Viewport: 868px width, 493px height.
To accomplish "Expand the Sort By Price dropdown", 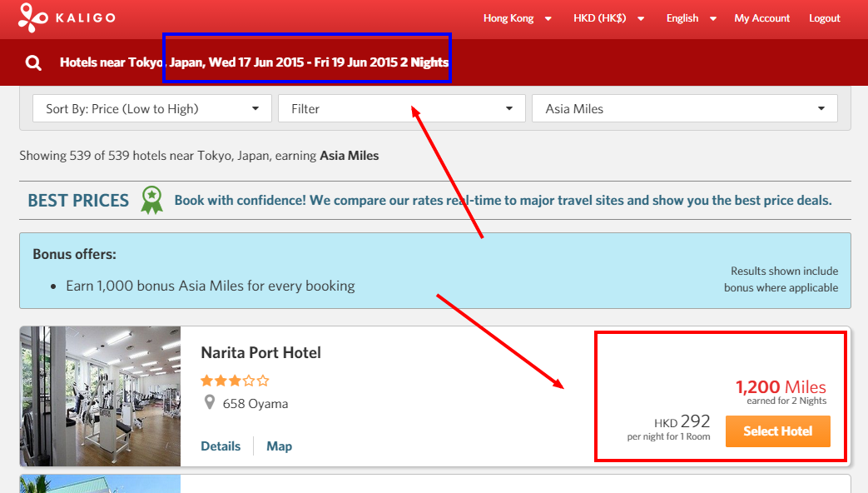I will click(x=152, y=108).
